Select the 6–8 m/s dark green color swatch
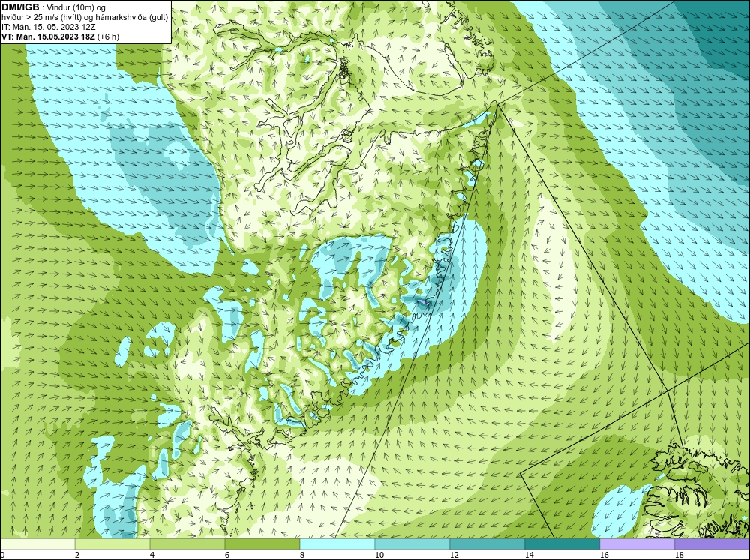Viewport: 750px width, 560px height. [x=262, y=544]
